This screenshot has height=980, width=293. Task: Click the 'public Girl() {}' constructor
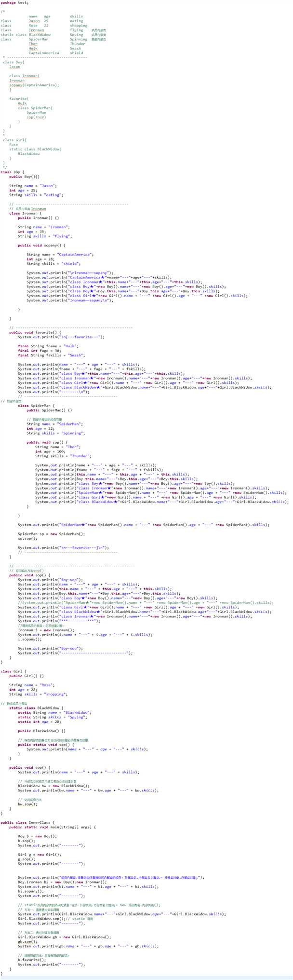[x=27, y=676]
